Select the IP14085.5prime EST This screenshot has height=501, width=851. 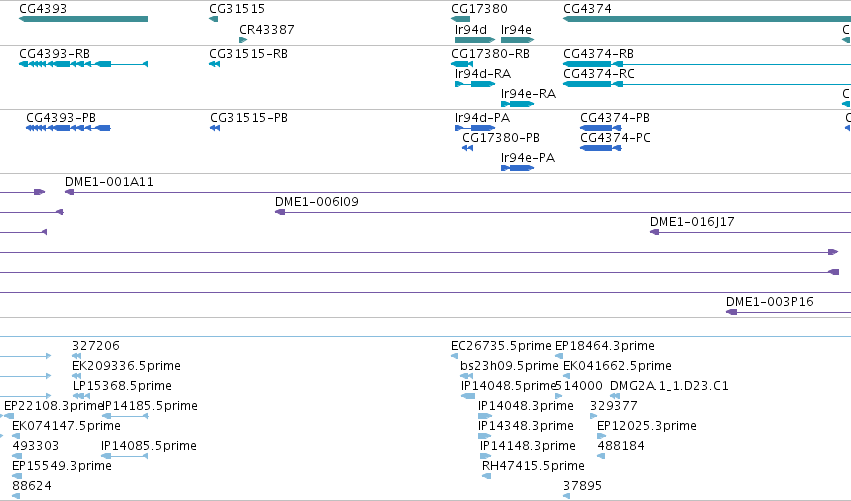(x=124, y=456)
